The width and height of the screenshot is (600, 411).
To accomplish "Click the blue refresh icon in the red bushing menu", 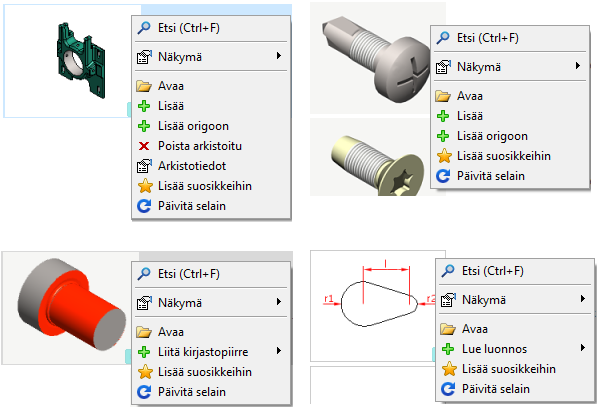I will [142, 391].
